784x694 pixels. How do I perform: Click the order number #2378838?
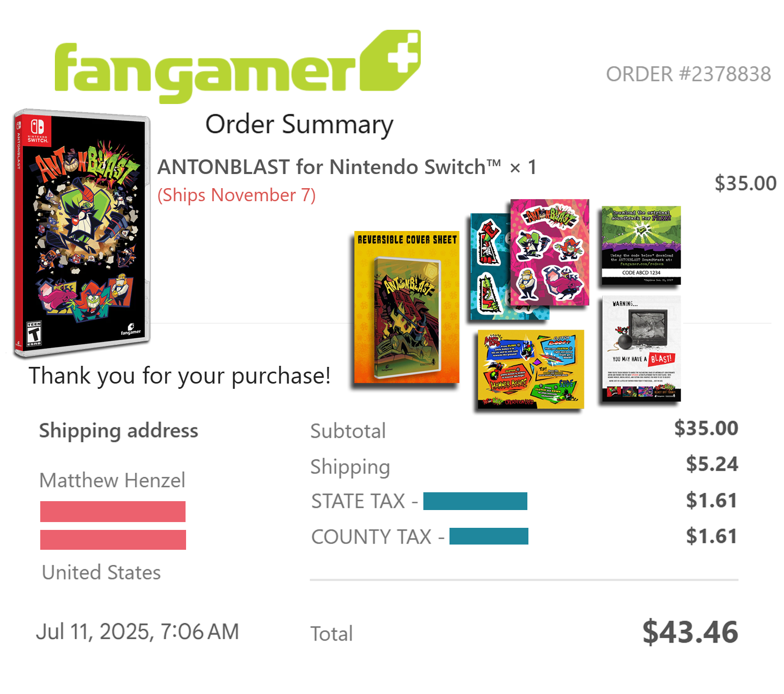point(688,74)
